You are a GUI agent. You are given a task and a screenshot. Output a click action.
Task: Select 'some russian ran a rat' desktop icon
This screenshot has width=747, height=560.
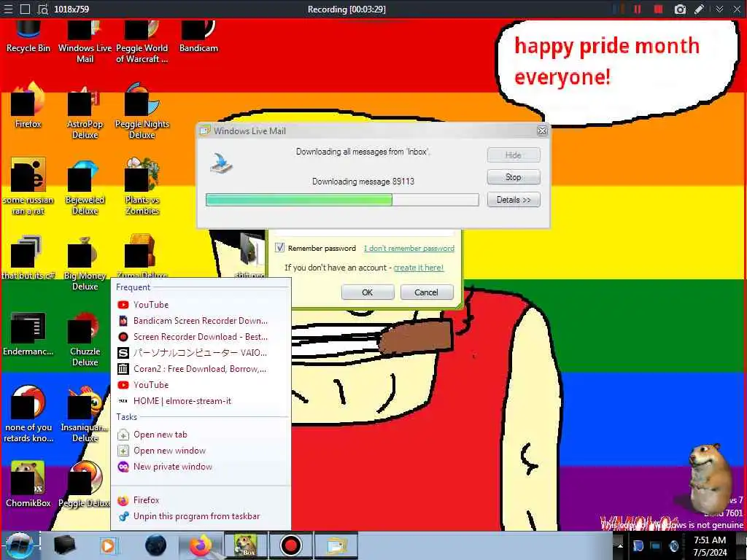28,187
